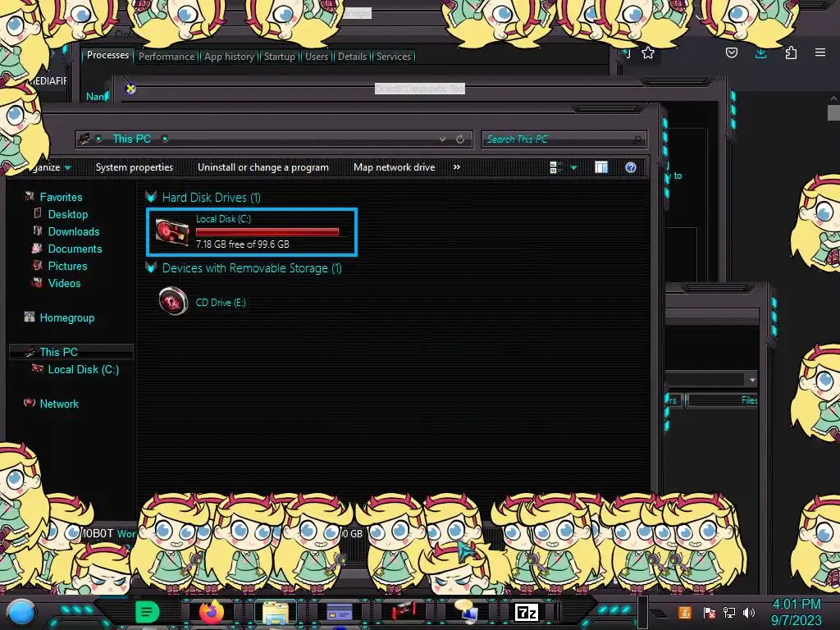Bookmark the page with Firefox star icon

(648, 52)
